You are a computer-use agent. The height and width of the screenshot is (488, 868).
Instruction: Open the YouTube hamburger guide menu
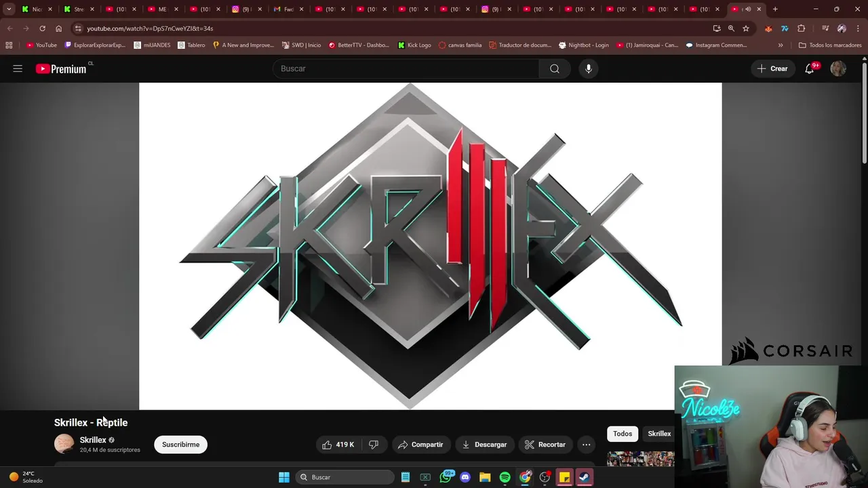coord(18,68)
